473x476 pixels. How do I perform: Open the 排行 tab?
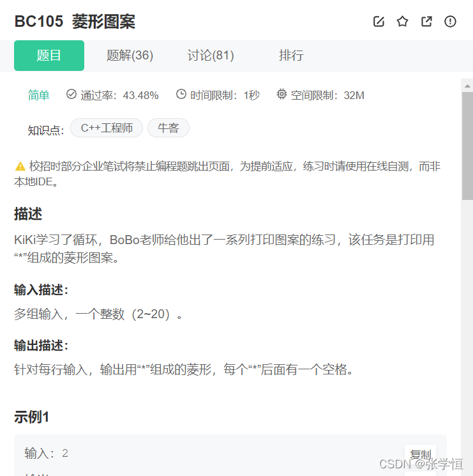tap(291, 56)
